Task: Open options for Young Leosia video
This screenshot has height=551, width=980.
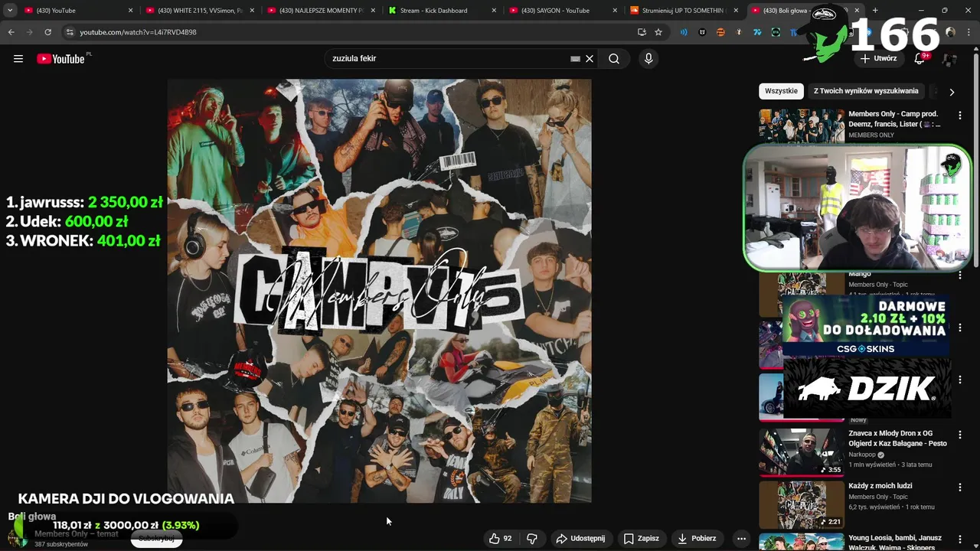Action: coord(959,540)
